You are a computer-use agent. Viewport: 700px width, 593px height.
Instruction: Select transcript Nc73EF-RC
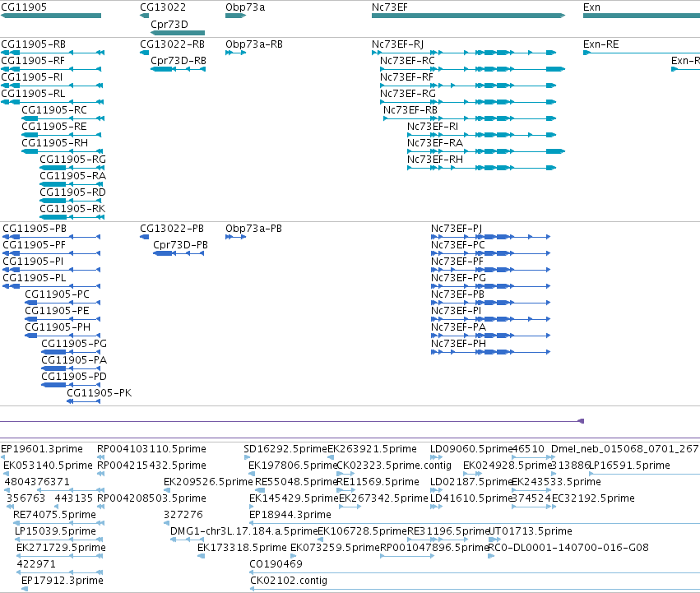(x=473, y=69)
